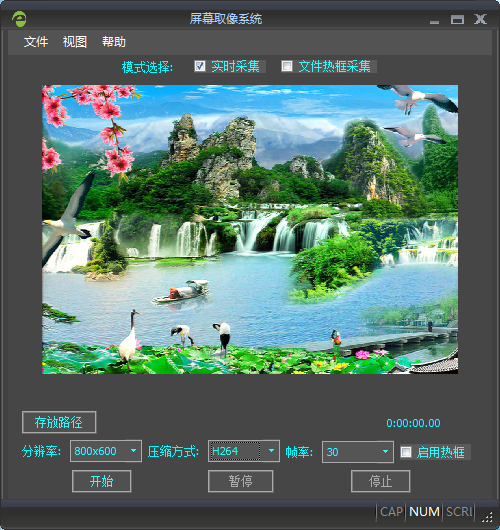Click the CAP status bar indicator
500x530 pixels.
click(391, 511)
